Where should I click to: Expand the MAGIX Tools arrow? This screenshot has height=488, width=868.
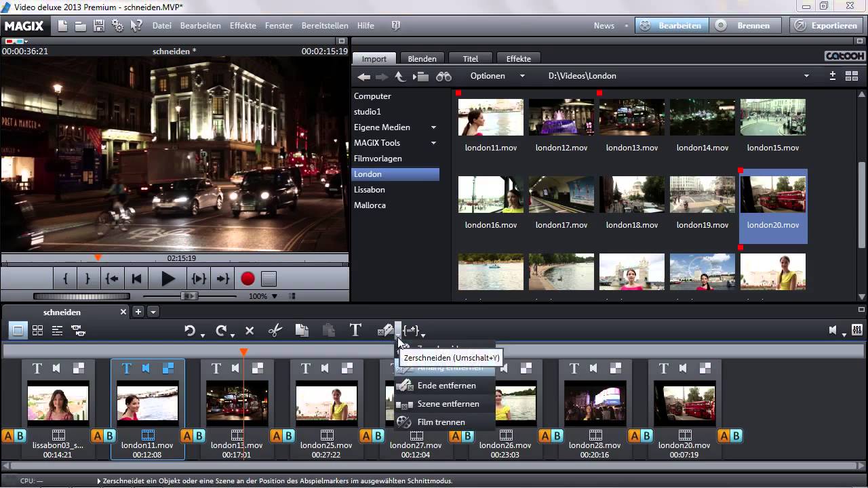433,143
